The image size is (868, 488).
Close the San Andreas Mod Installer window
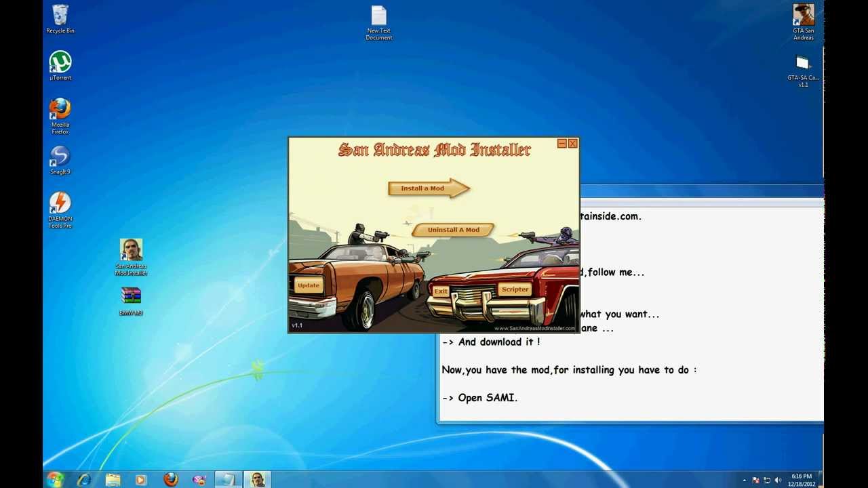(x=572, y=143)
